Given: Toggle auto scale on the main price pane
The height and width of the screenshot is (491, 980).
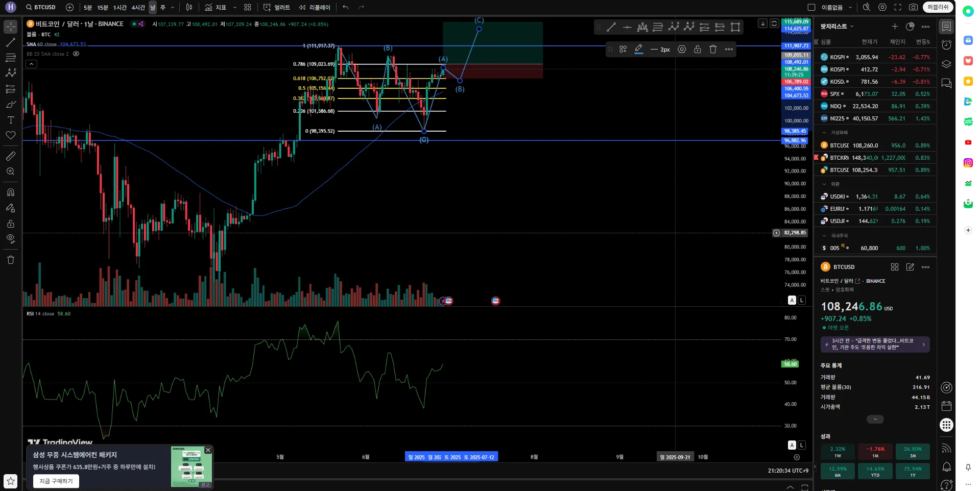Looking at the screenshot, I should click(x=792, y=300).
